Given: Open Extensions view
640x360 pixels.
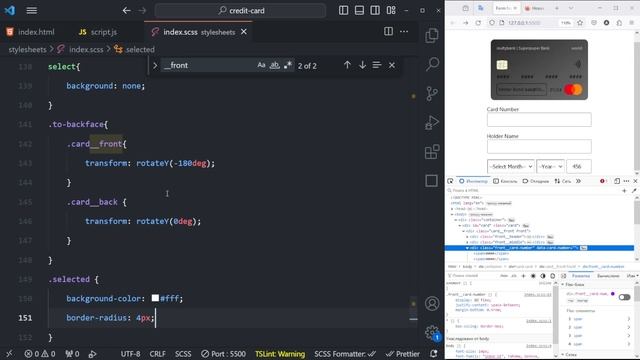Looking at the screenshot, I should click(x=432, y=152).
